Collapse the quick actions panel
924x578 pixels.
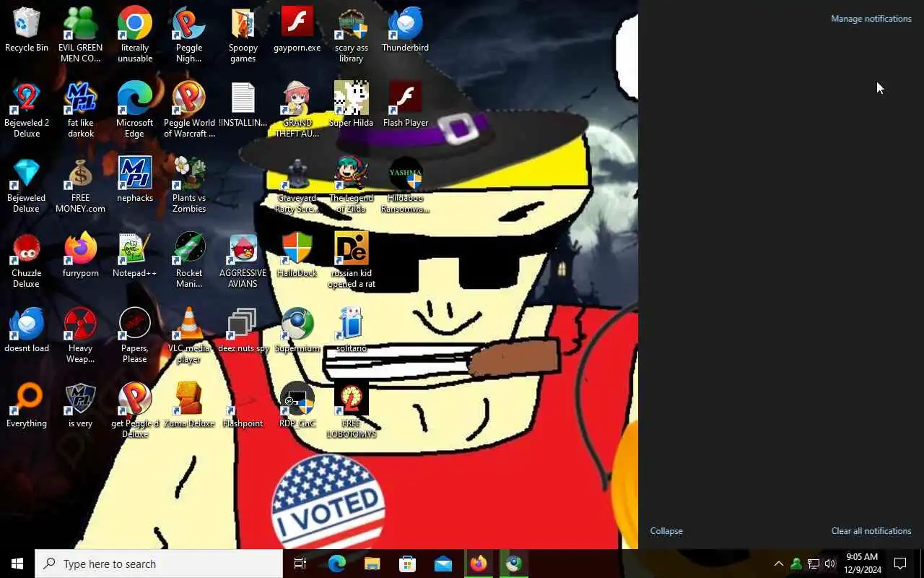pyautogui.click(x=666, y=531)
